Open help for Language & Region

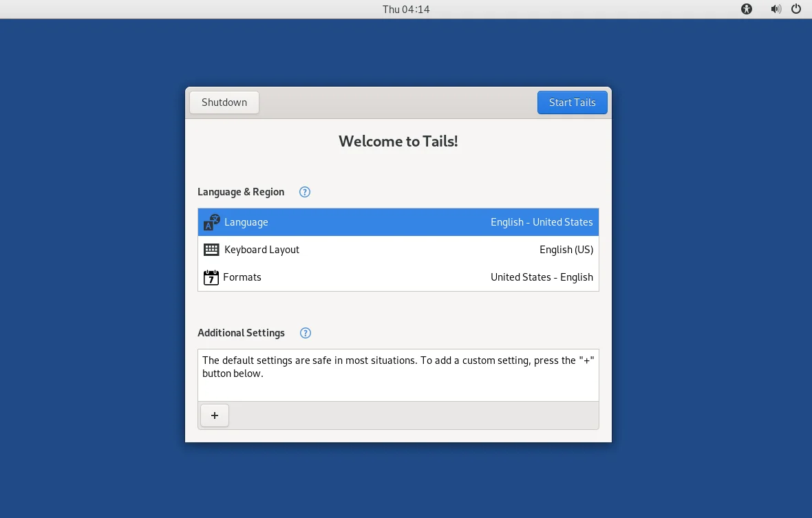coord(304,192)
